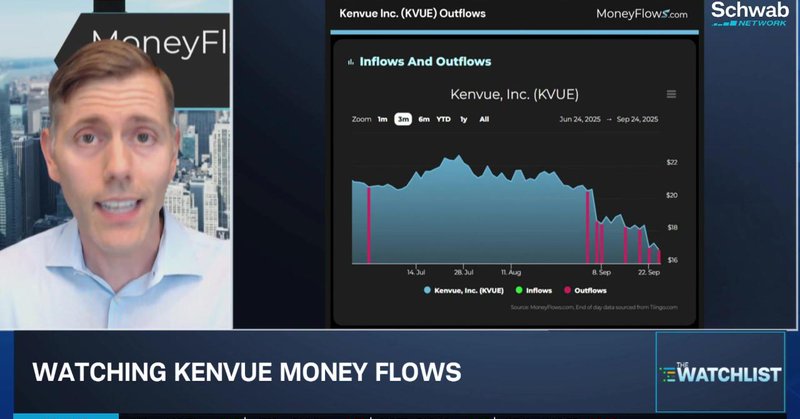Edit the Jun 24, 2025 start date
This screenshot has width=800, height=419.
580,119
